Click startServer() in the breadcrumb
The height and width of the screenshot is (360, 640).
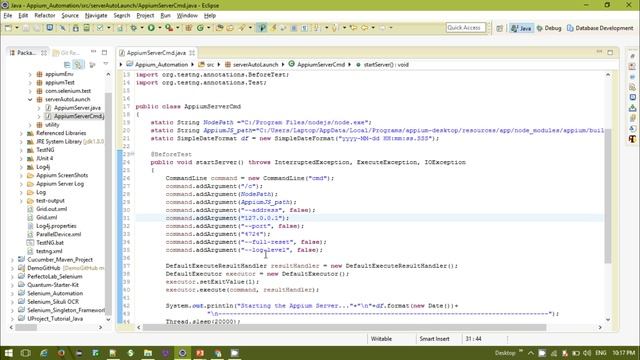tap(386, 64)
